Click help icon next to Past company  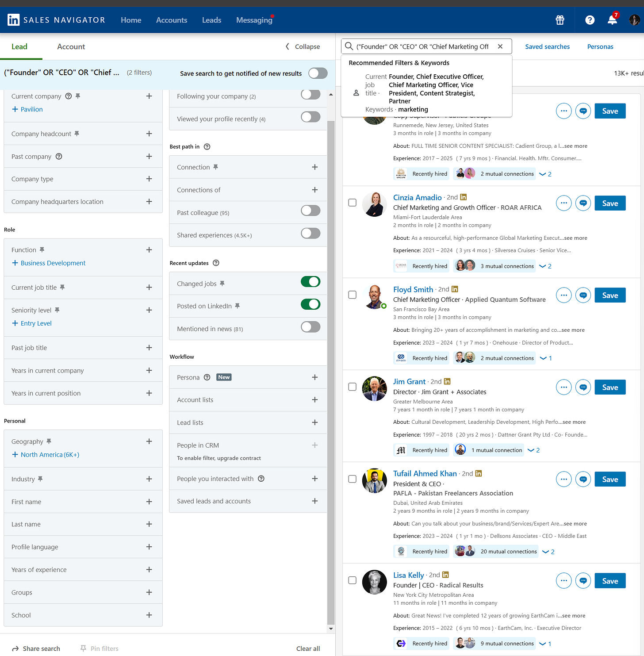pos(59,156)
